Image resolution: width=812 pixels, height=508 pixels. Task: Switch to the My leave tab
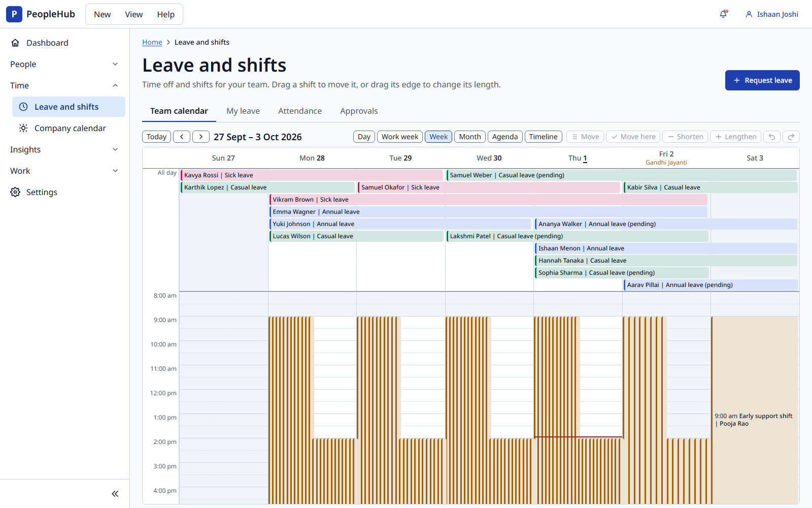pyautogui.click(x=243, y=111)
